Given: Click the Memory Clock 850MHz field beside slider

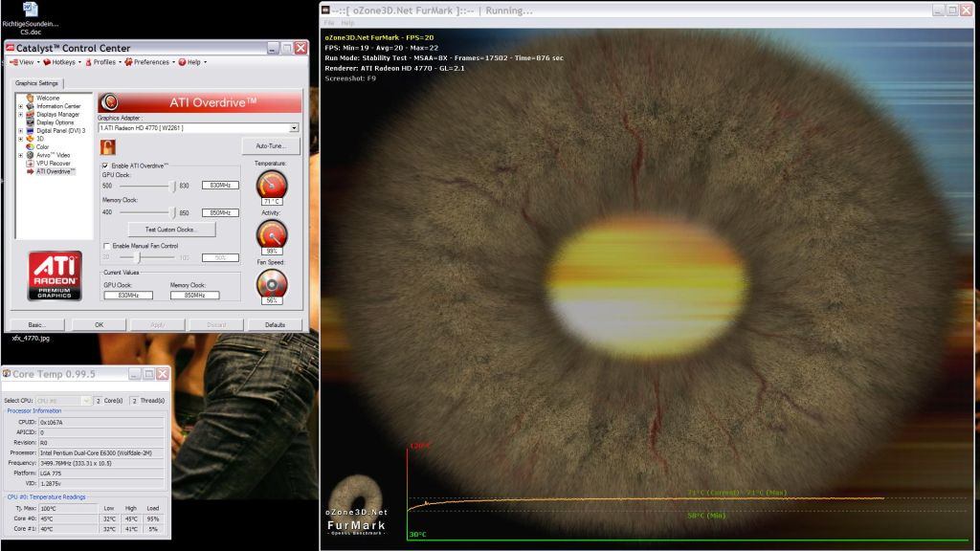Looking at the screenshot, I should coord(220,212).
